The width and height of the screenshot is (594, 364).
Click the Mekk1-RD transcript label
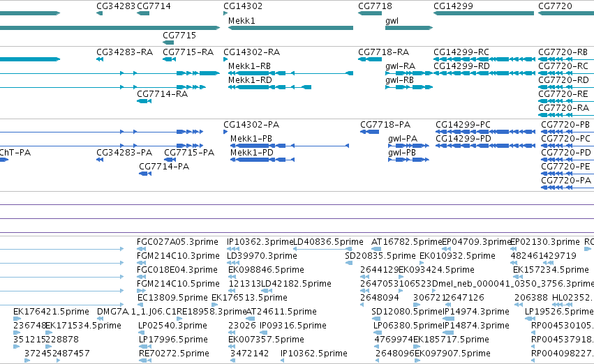pyautogui.click(x=250, y=79)
